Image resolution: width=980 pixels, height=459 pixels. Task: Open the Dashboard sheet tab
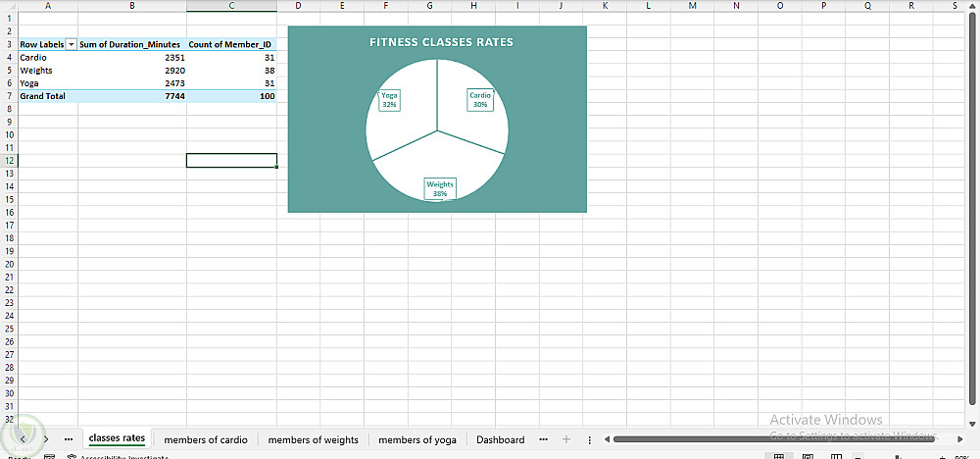[x=500, y=439]
